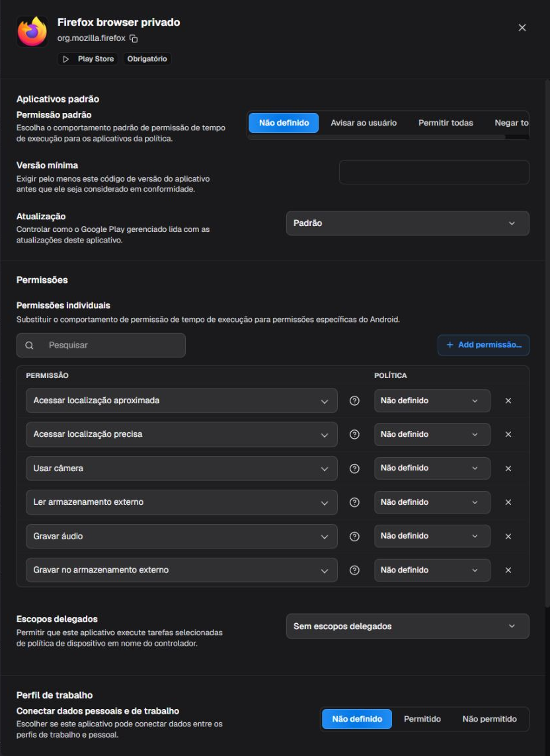
Task: Click the search magnifier icon
Action: click(x=30, y=345)
